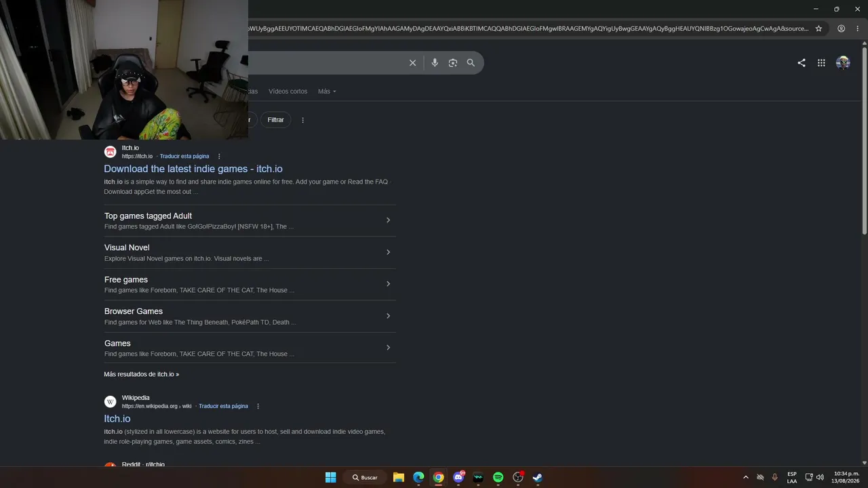Viewport: 868px width, 488px height.
Task: Click the Wikipedia site favicon
Action: click(x=110, y=402)
